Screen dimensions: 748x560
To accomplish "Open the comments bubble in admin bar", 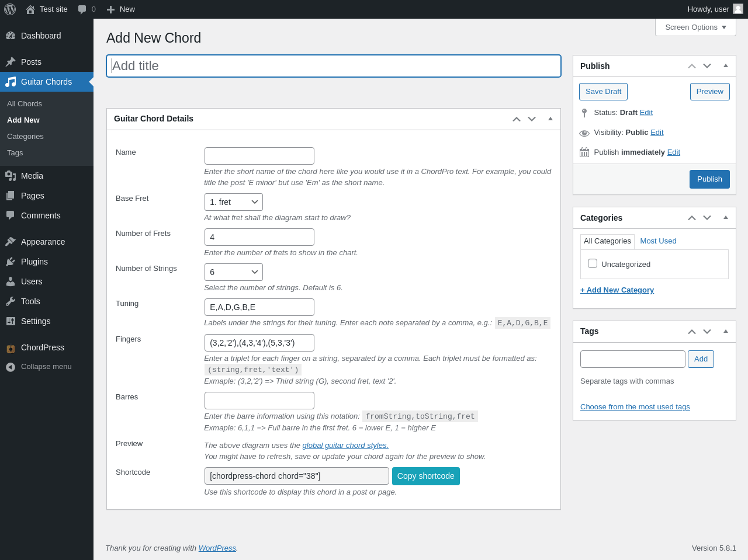I will pyautogui.click(x=82, y=9).
